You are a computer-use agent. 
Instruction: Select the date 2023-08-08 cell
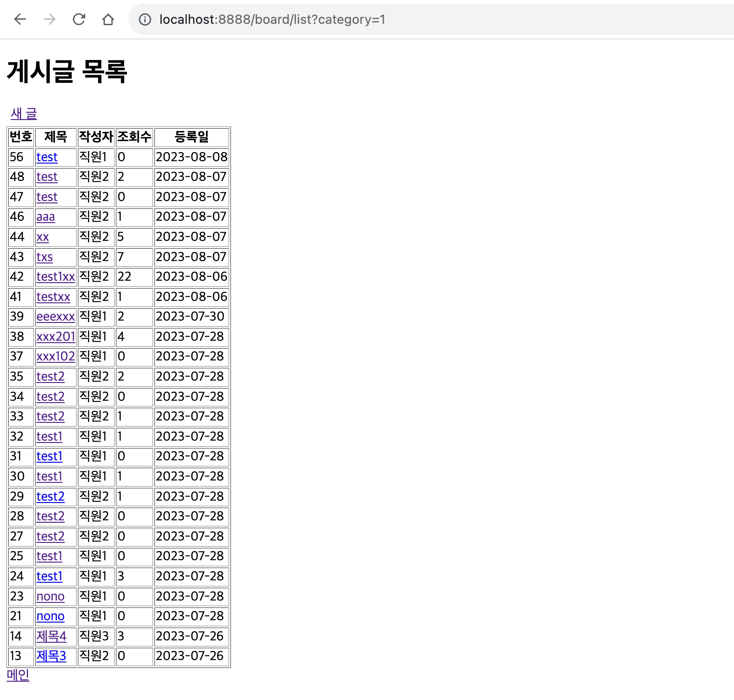192,157
